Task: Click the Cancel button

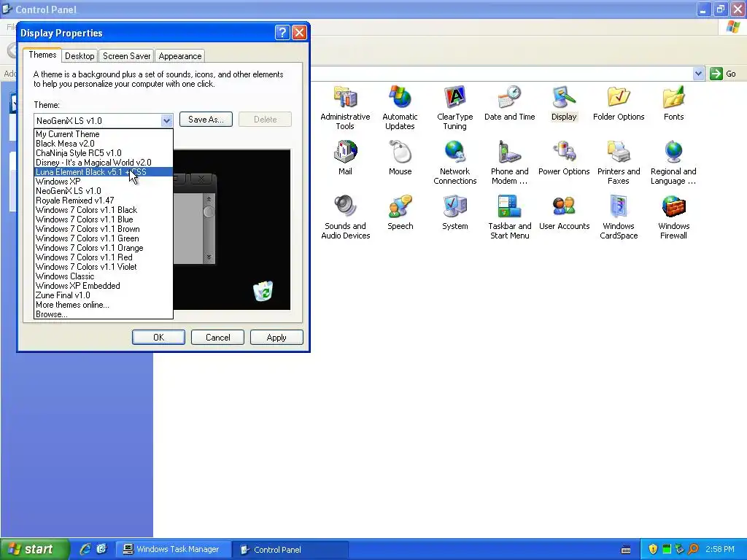Action: (x=217, y=337)
